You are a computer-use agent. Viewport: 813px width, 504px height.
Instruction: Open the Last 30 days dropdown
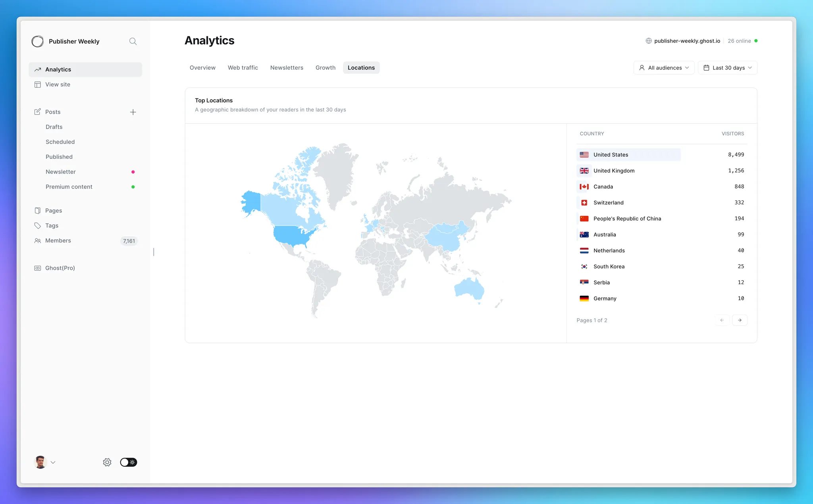pyautogui.click(x=728, y=68)
